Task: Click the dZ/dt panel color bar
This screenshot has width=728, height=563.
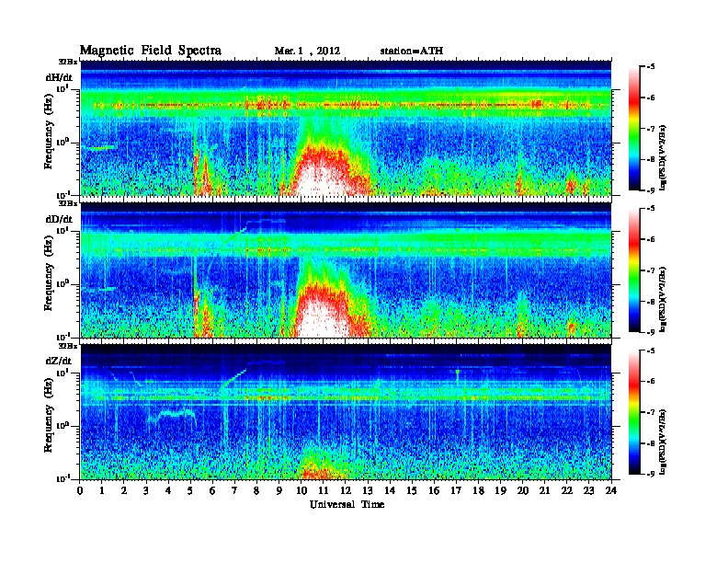Action: pos(634,412)
